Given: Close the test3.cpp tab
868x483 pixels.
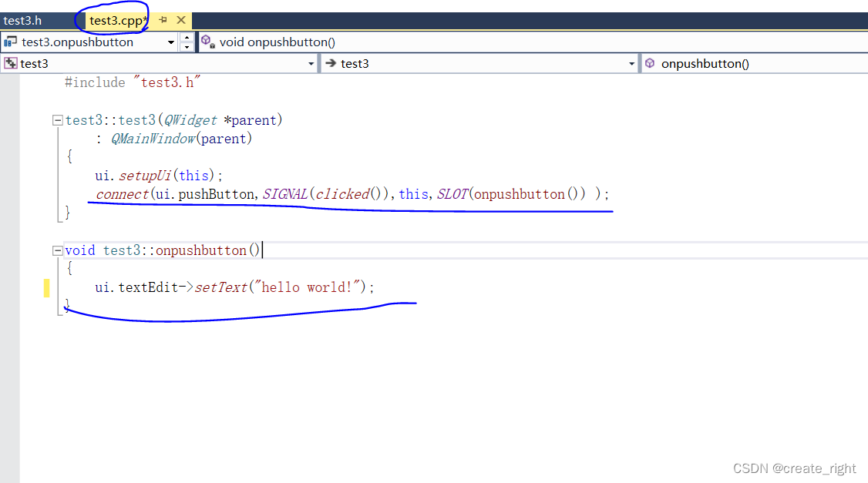Looking at the screenshot, I should point(181,20).
